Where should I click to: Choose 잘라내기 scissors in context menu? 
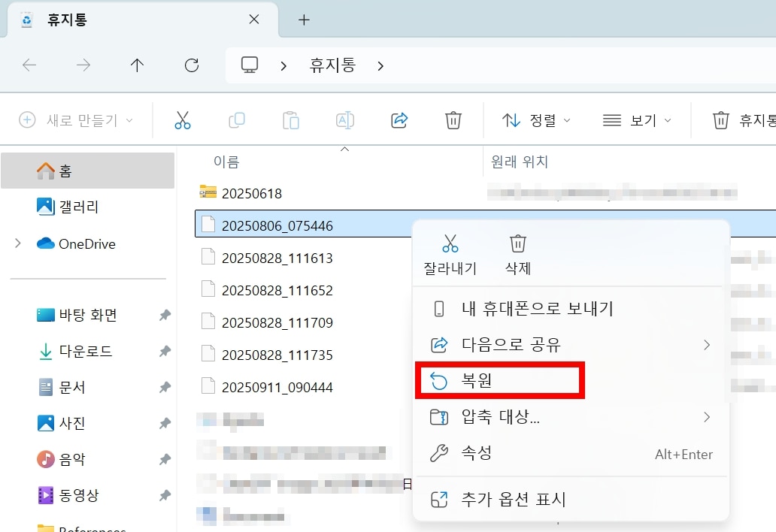pos(450,253)
